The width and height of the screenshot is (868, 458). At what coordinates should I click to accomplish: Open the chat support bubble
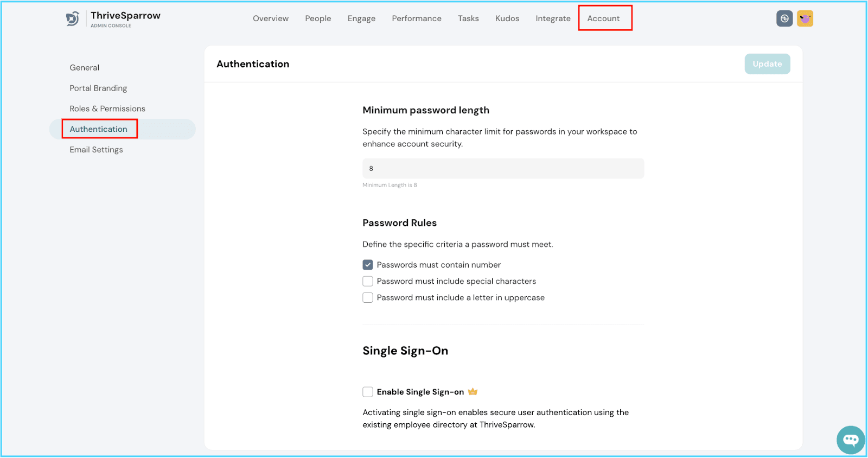coord(850,440)
